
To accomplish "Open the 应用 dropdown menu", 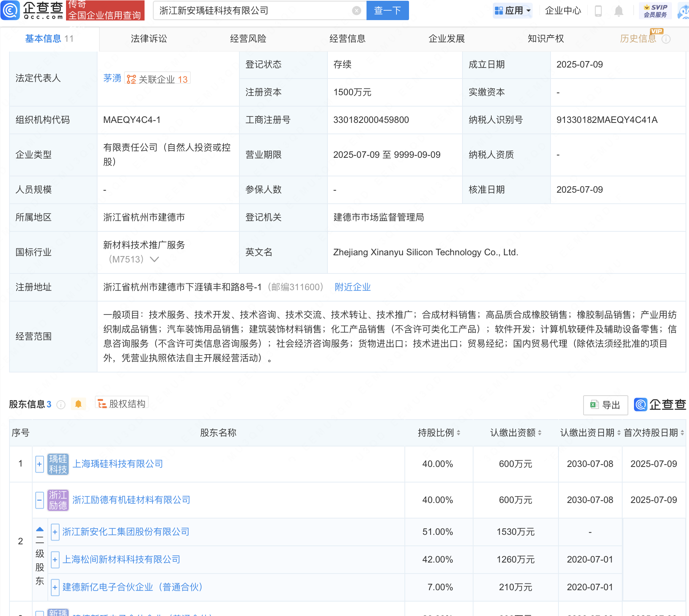I will point(513,11).
